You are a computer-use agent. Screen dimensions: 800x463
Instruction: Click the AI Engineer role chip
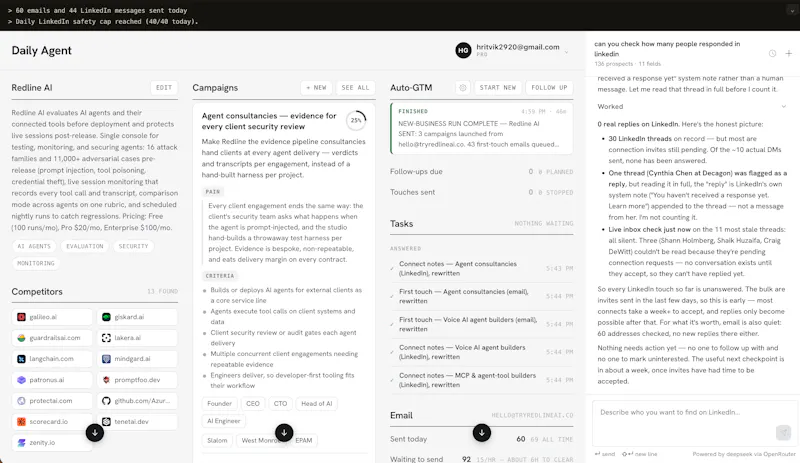(x=223, y=421)
